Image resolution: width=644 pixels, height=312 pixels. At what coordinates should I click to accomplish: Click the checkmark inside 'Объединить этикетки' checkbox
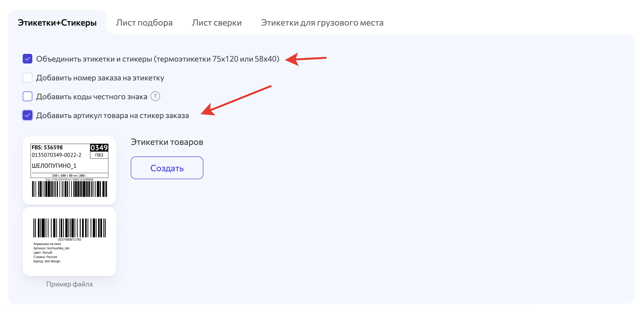[x=27, y=59]
